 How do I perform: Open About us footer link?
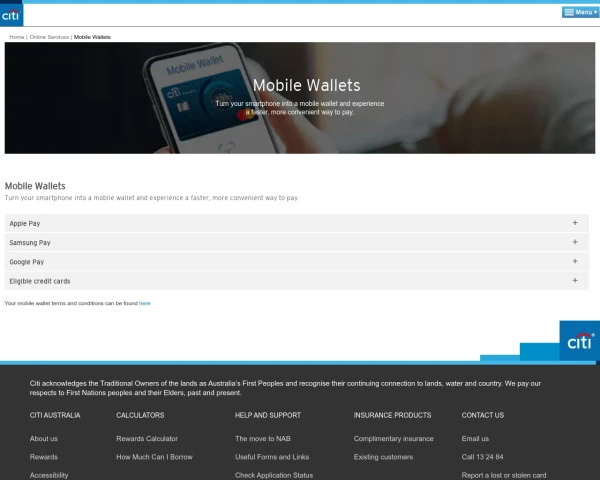click(44, 439)
